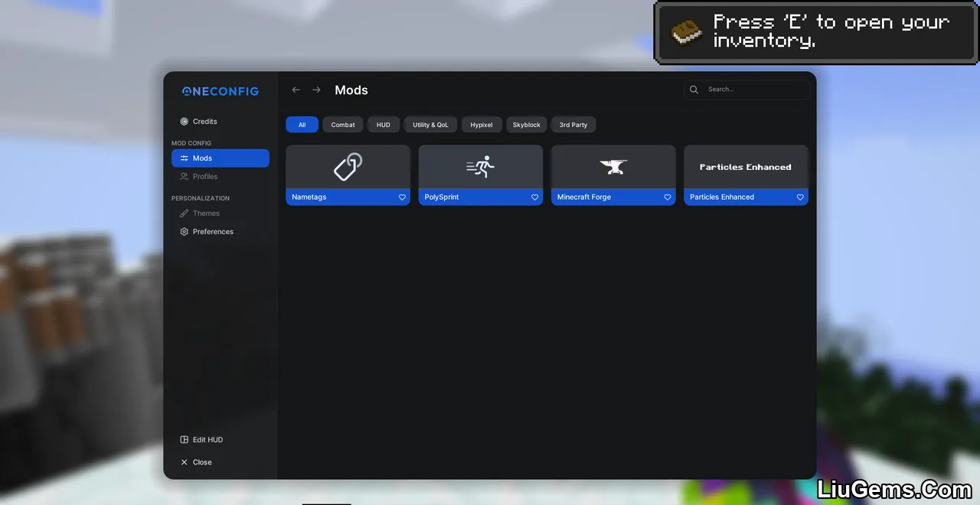Image resolution: width=980 pixels, height=505 pixels.
Task: Click the book icon in inventory hint
Action: [x=686, y=32]
